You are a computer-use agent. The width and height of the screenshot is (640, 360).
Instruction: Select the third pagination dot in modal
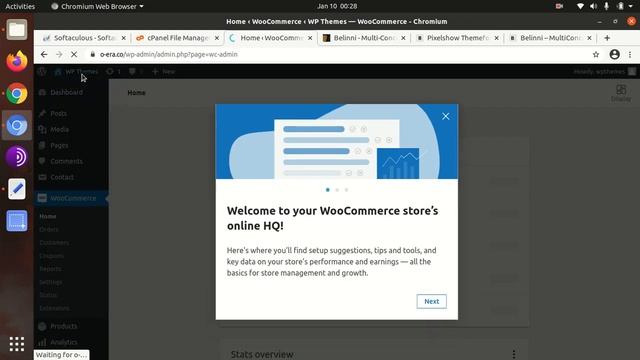[347, 190]
